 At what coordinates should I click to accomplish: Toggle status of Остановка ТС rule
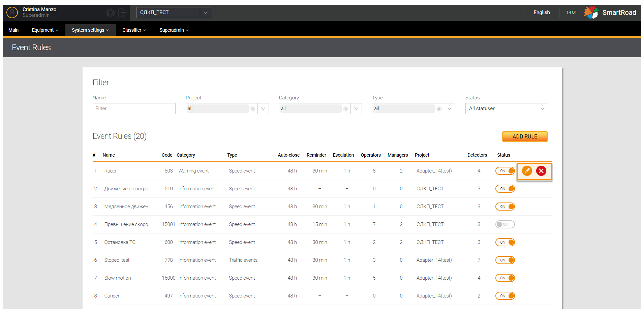coord(505,242)
